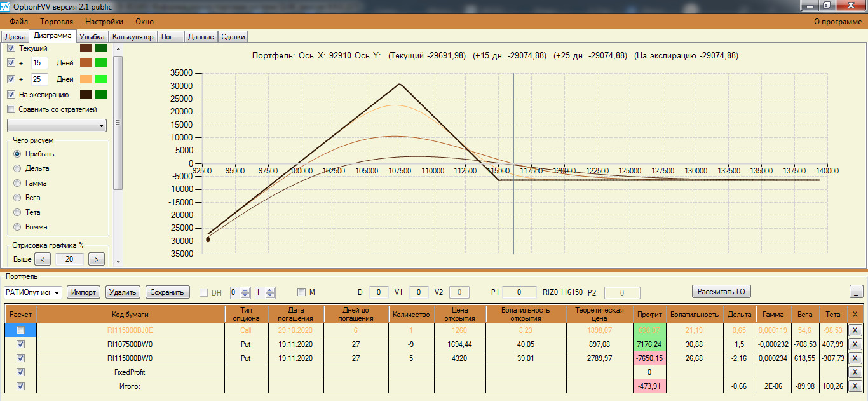Pick green color swatch for Текущий line
The image size is (868, 401).
pyautogui.click(x=101, y=48)
